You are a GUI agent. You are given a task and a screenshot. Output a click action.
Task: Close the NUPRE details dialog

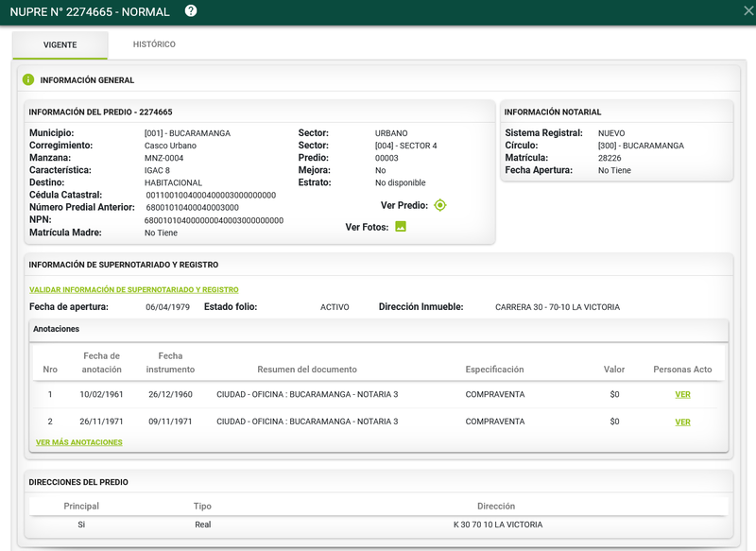click(748, 10)
